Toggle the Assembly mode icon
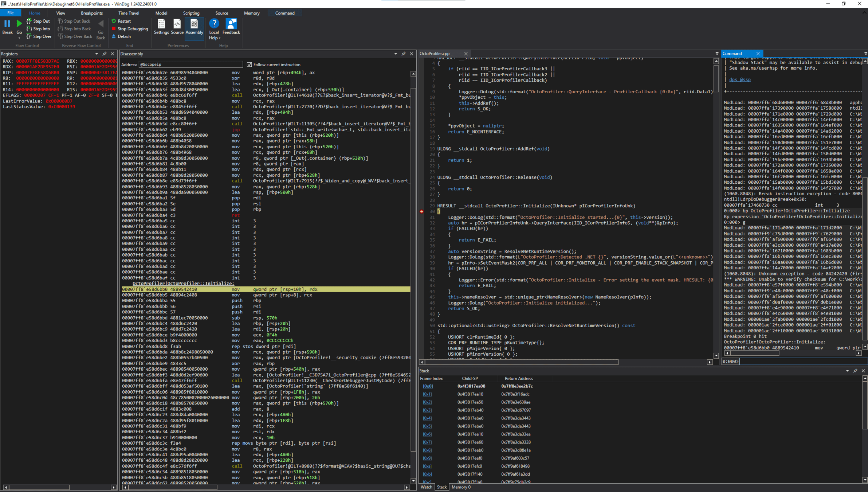This screenshot has height=492, width=868. coord(194,24)
